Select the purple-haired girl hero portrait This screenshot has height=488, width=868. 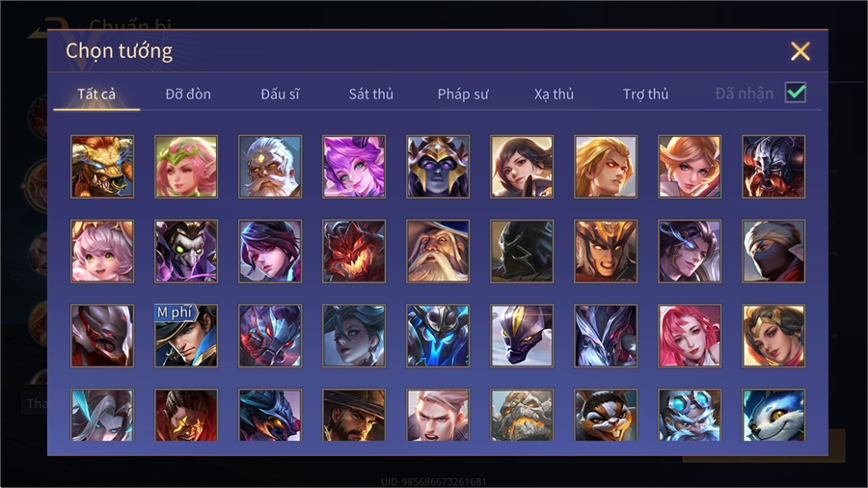(354, 167)
